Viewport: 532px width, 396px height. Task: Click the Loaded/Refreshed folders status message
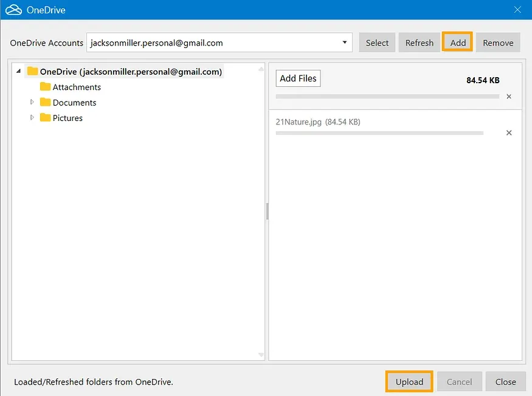point(93,382)
